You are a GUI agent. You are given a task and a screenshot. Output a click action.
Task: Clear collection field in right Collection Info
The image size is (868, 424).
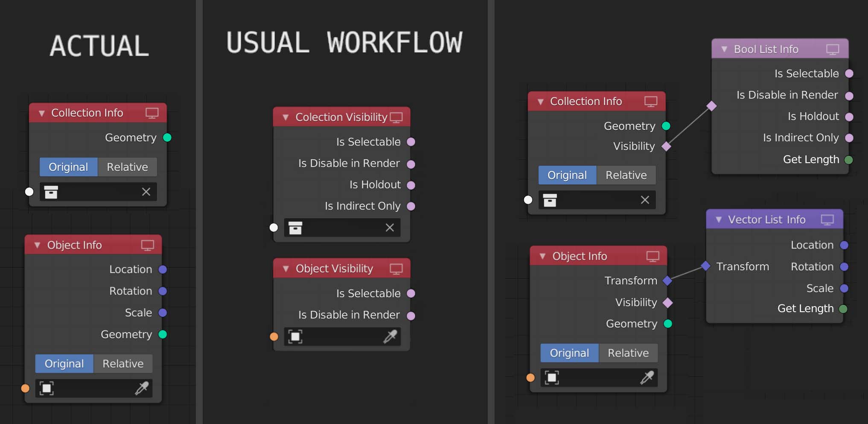645,200
